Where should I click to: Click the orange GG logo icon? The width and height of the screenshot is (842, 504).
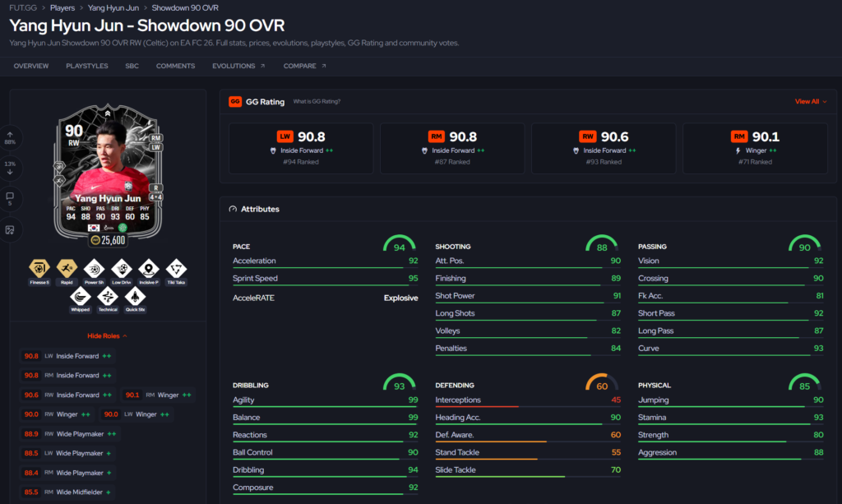click(235, 101)
